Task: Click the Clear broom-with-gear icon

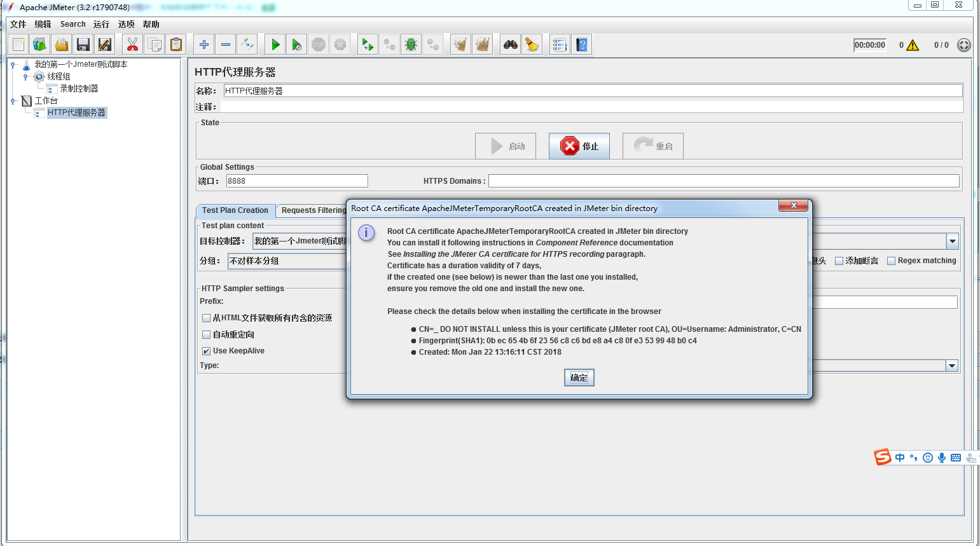Action: click(x=460, y=44)
